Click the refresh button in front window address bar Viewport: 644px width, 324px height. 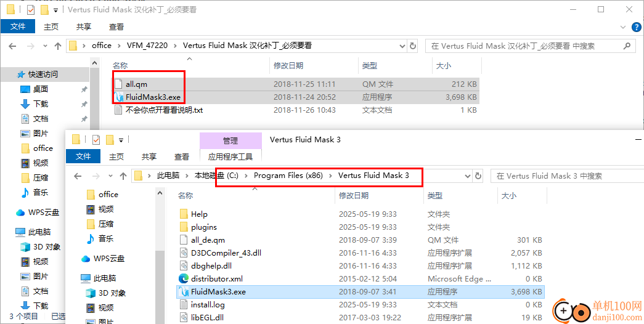coord(478,176)
